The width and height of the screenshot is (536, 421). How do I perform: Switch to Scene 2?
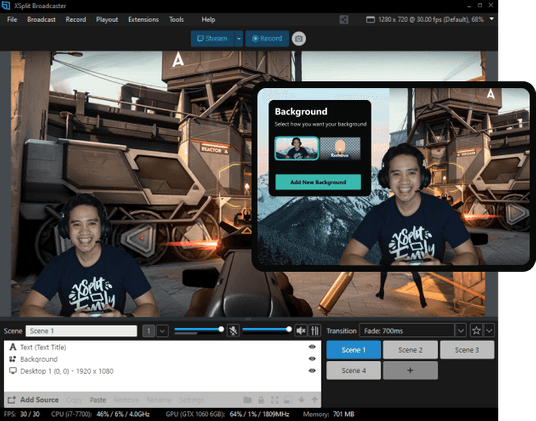410,350
